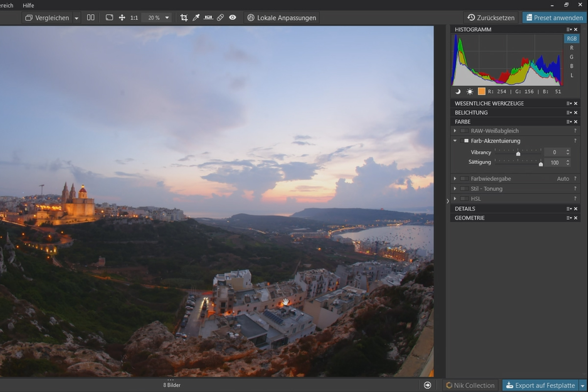Open the Histogramm panel menu
Image resolution: width=588 pixels, height=392 pixels.
569,29
